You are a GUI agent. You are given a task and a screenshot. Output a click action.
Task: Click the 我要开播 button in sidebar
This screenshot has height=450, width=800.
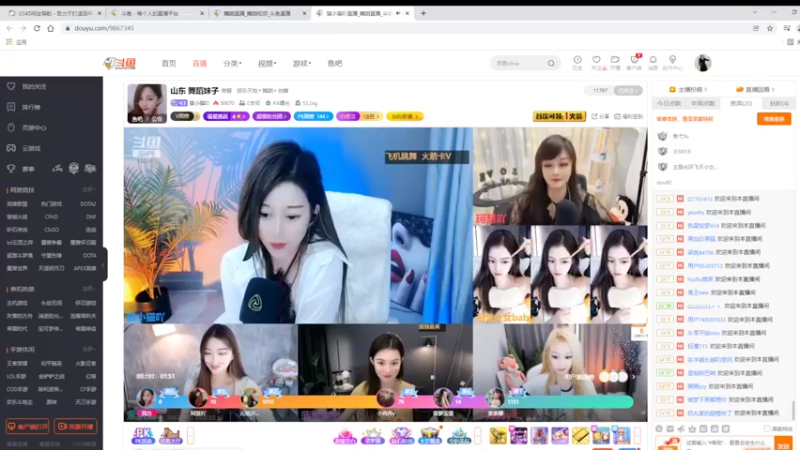pos(76,426)
